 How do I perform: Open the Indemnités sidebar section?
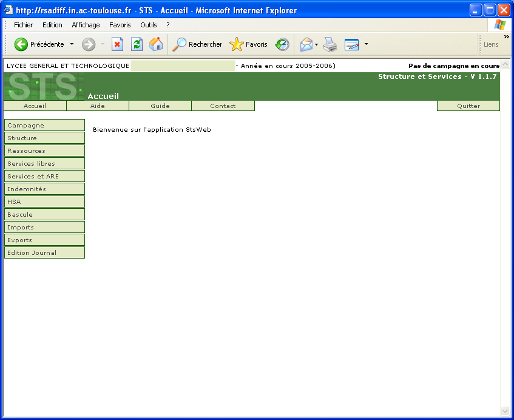point(44,189)
